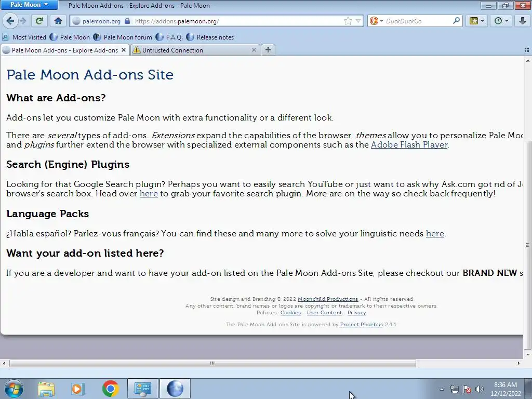The image size is (532, 399).
Task: Click the scroll down arrow
Action: click(527, 355)
